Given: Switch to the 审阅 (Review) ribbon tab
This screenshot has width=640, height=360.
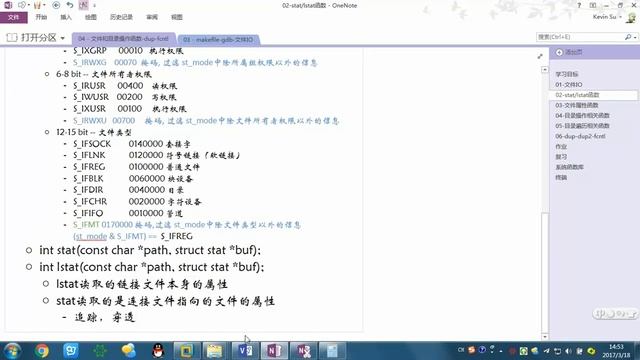Looking at the screenshot, I should [152, 17].
